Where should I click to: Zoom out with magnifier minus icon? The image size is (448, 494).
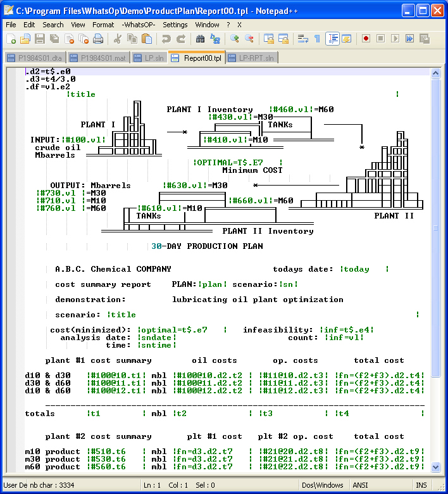(249, 39)
